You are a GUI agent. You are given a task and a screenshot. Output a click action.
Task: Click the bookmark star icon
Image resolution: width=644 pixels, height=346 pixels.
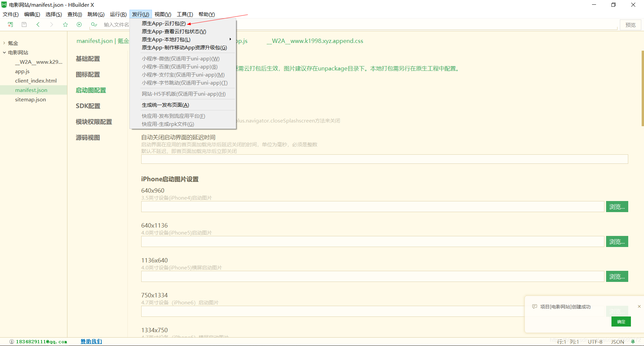(x=65, y=24)
